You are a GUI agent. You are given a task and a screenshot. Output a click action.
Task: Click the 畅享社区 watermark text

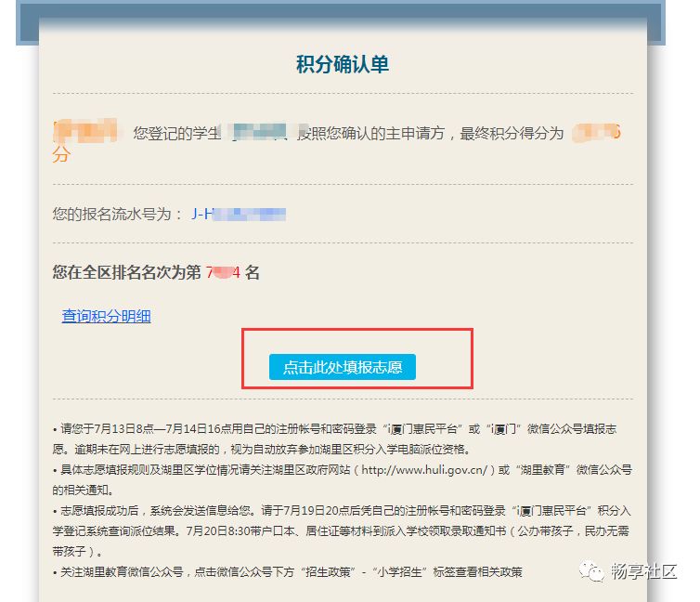(643, 571)
